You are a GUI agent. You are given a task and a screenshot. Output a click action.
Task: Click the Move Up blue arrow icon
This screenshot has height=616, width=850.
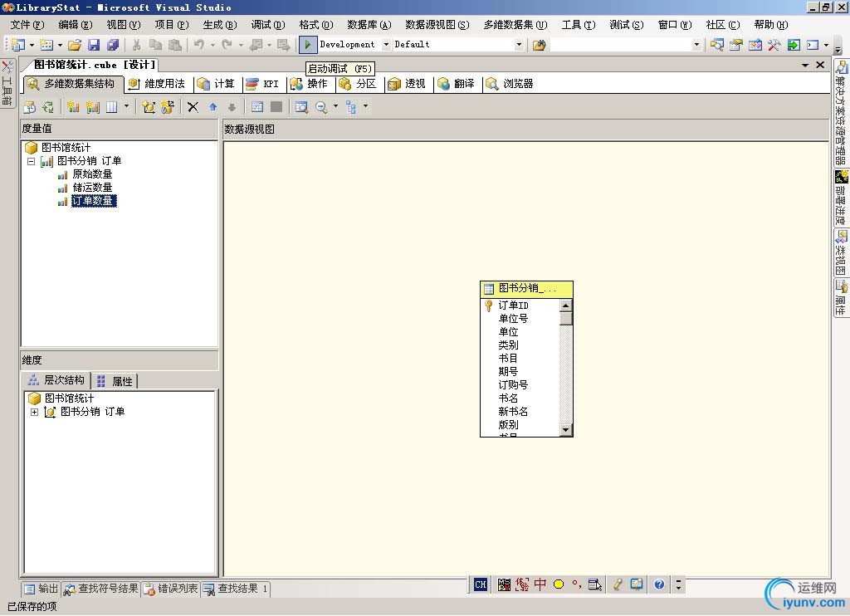[213, 107]
